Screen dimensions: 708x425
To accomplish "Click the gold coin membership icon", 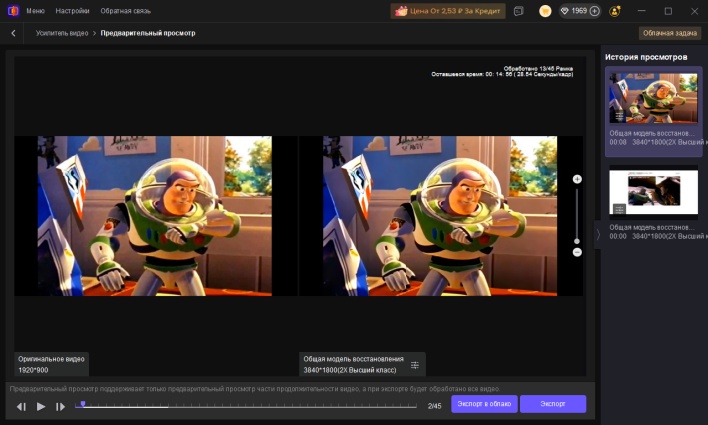I will point(545,11).
